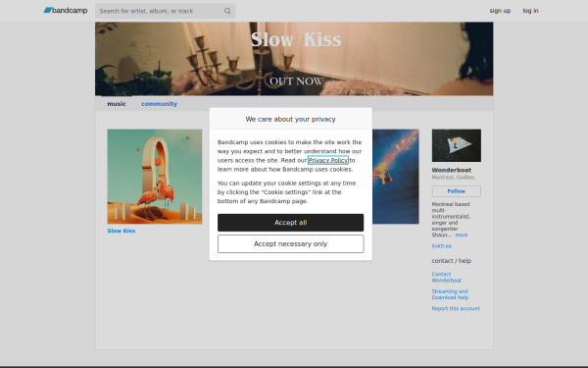
Task: Select the music tab
Action: coord(117,104)
